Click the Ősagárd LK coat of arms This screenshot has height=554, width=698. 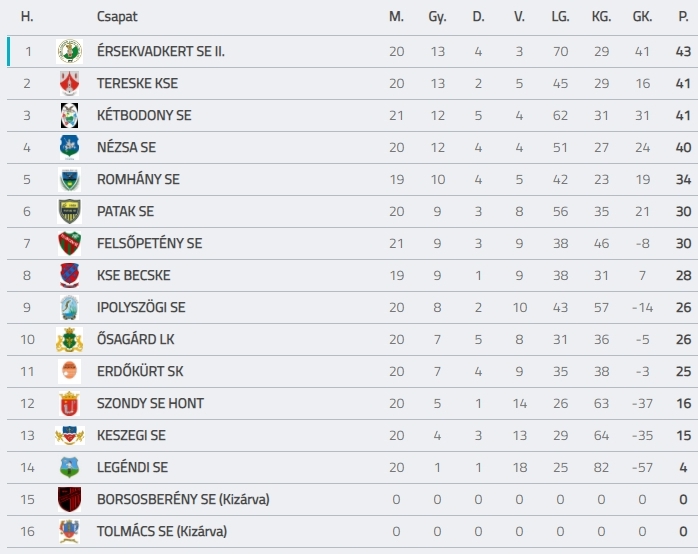click(x=69, y=340)
